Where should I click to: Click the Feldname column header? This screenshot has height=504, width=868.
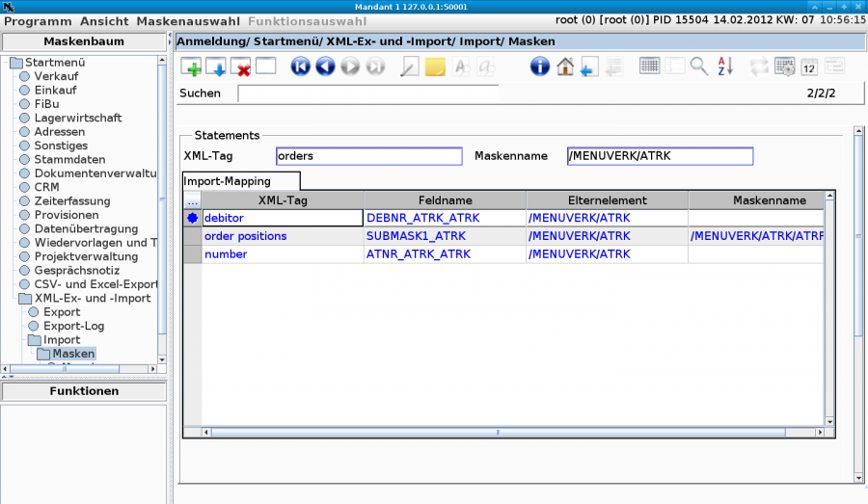click(445, 200)
